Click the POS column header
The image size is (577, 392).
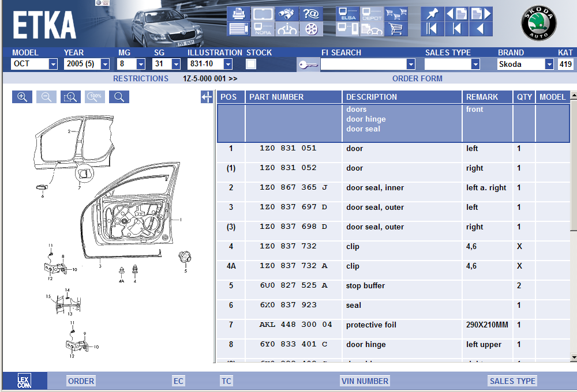click(x=231, y=97)
